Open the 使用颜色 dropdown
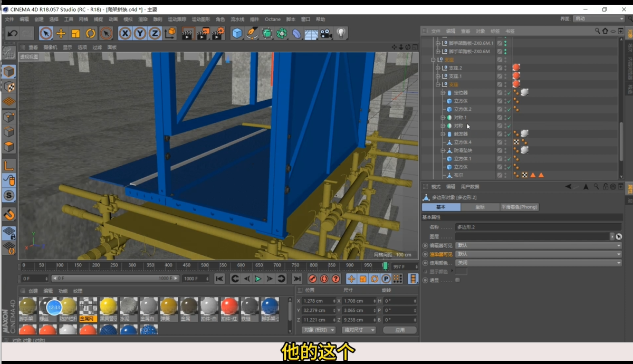The image size is (633, 364). pyautogui.click(x=538, y=263)
